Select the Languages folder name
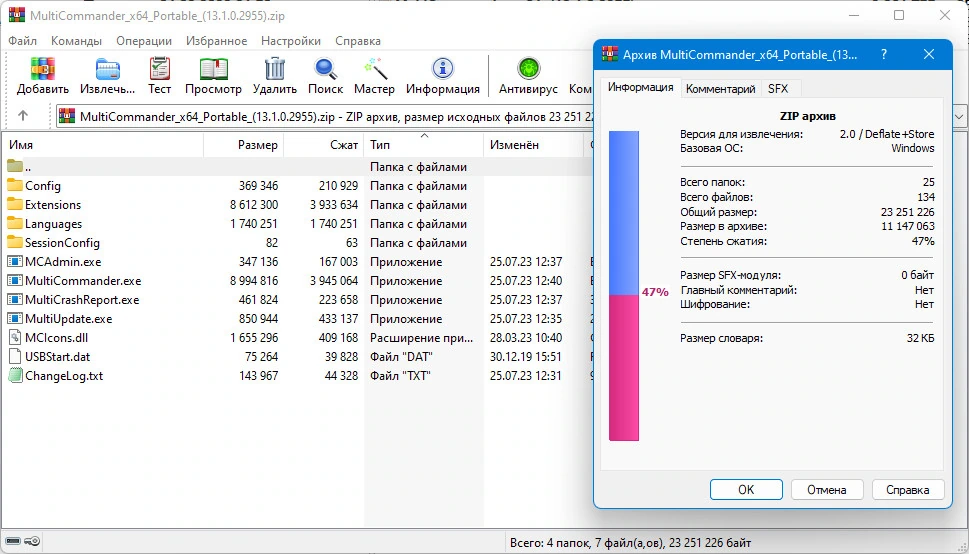 (x=53, y=224)
